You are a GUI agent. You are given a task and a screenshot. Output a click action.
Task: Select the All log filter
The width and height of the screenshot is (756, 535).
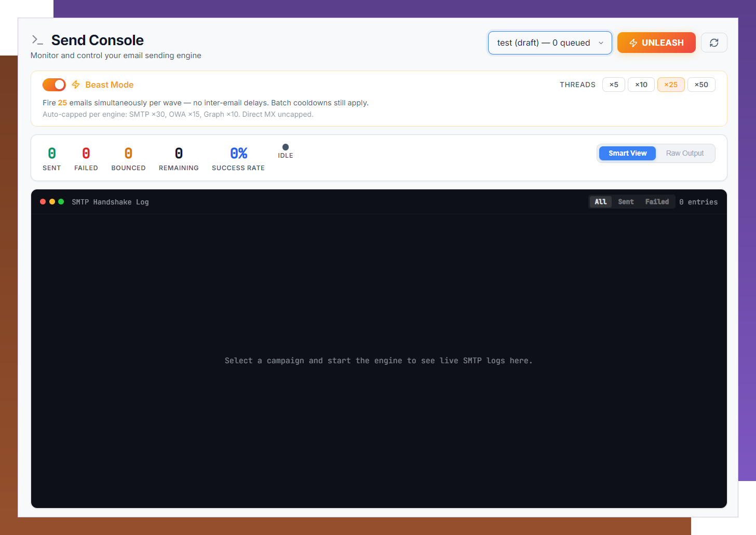coord(600,201)
